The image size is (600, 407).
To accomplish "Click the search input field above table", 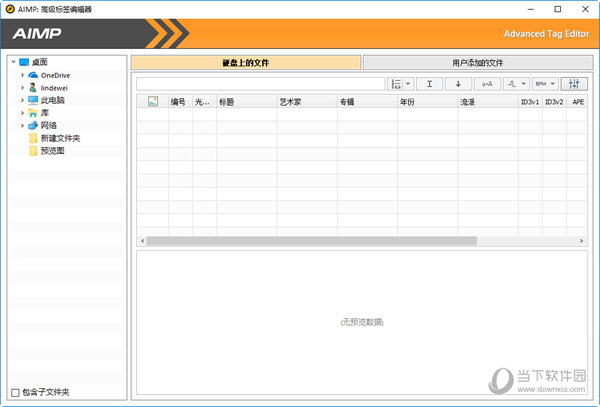I will pyautogui.click(x=260, y=84).
